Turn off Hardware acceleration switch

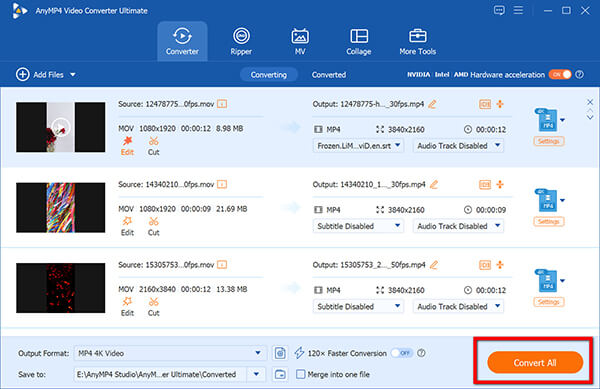pos(560,74)
